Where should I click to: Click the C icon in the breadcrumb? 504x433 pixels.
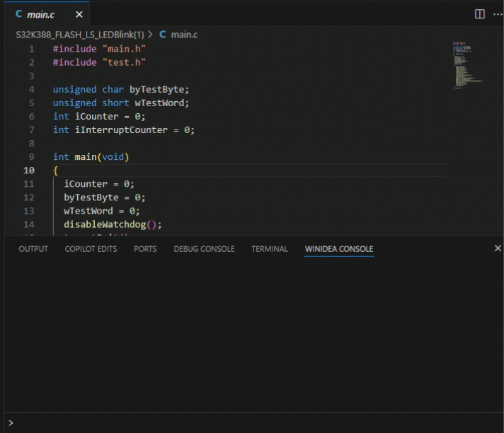[163, 34]
